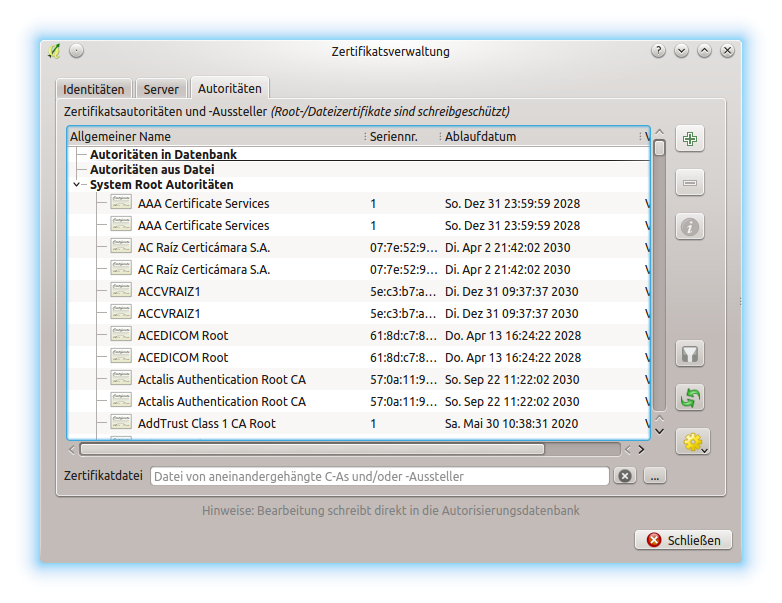Collapse the System Root Autoritäten tree node
The image size is (782, 603).
pos(77,185)
